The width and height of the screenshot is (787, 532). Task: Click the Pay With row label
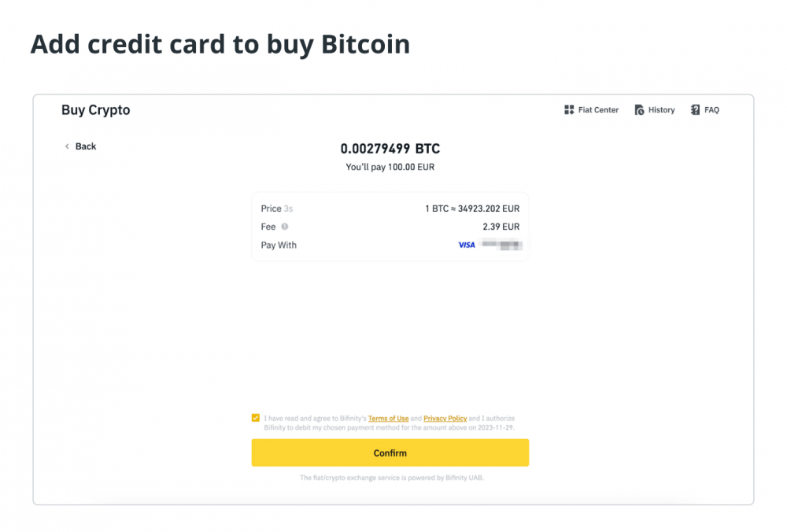279,245
